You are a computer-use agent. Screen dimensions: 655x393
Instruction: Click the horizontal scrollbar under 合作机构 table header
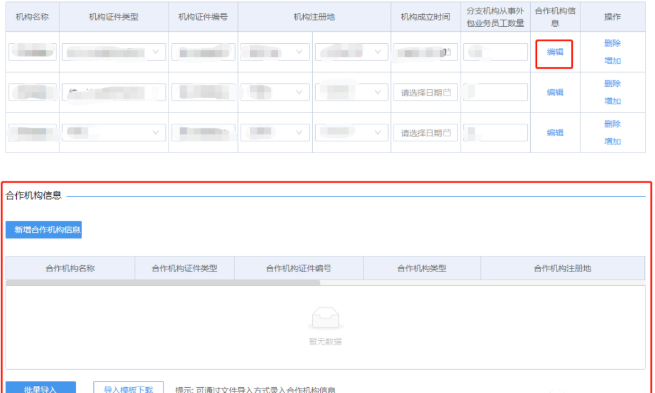(163, 283)
